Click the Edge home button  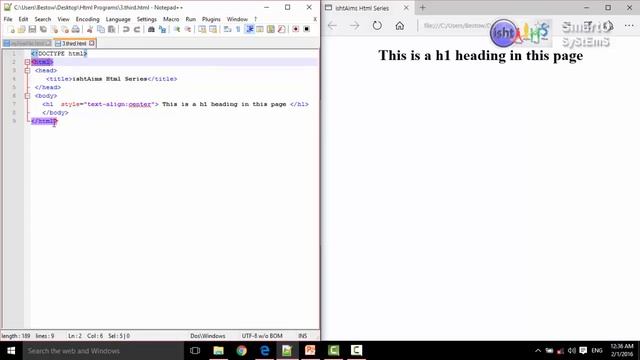point(400,26)
